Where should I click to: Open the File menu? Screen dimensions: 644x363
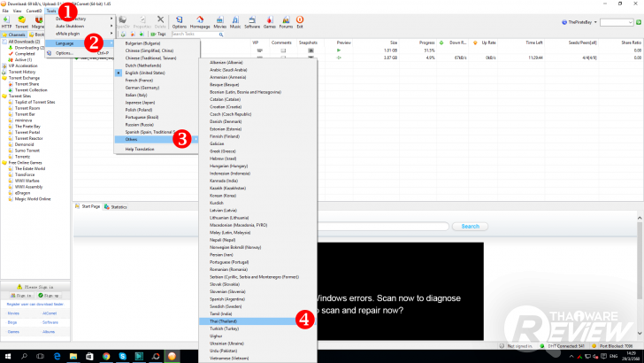coord(5,12)
